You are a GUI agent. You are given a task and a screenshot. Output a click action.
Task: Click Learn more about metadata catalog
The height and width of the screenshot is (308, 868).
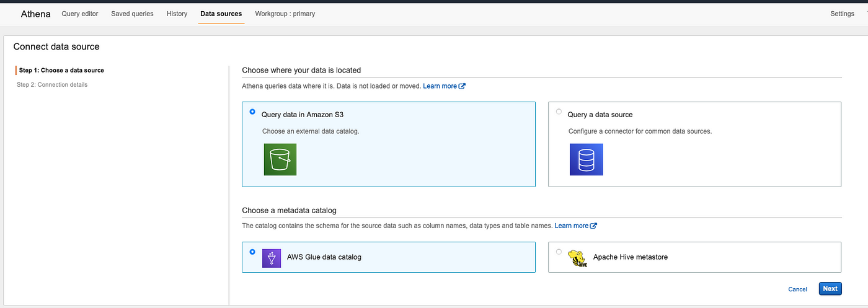click(x=576, y=226)
